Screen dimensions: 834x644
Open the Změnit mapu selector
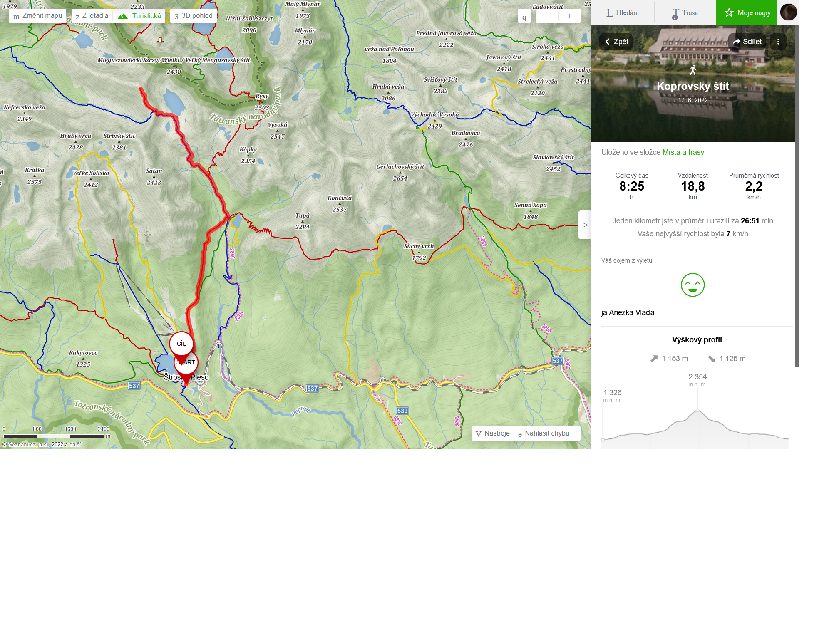[37, 16]
